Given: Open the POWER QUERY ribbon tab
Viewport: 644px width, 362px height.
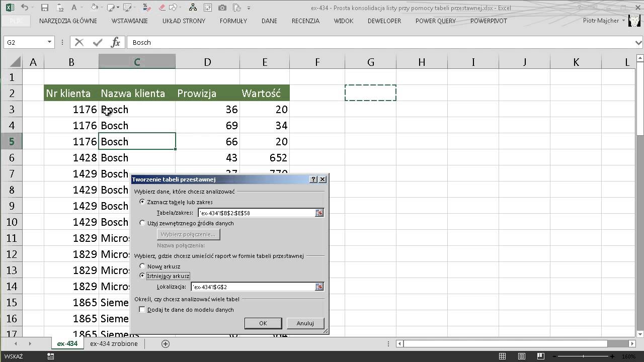Looking at the screenshot, I should (436, 21).
